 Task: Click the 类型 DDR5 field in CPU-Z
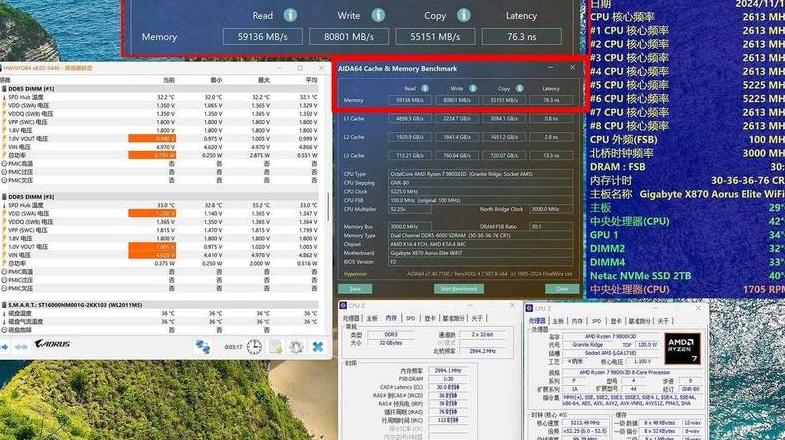pyautogui.click(x=390, y=334)
